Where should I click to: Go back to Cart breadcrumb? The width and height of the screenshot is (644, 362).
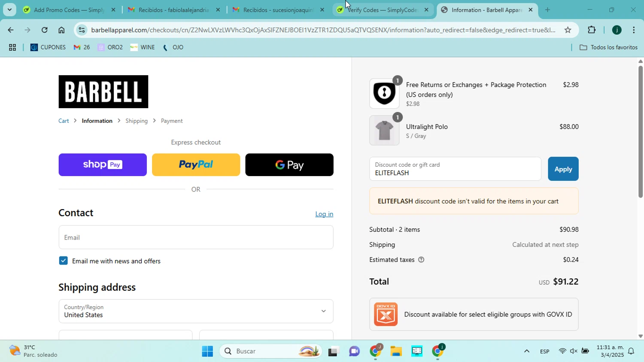point(64,121)
